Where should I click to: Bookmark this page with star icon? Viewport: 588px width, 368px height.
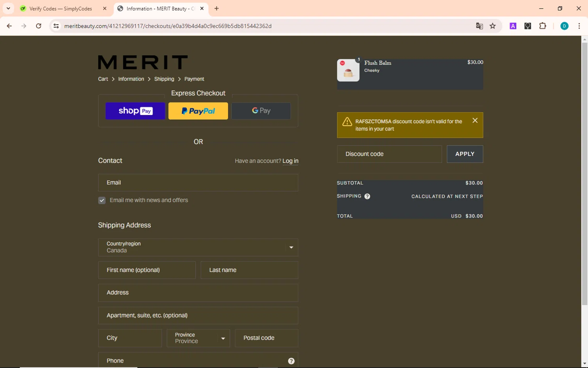pyautogui.click(x=493, y=26)
